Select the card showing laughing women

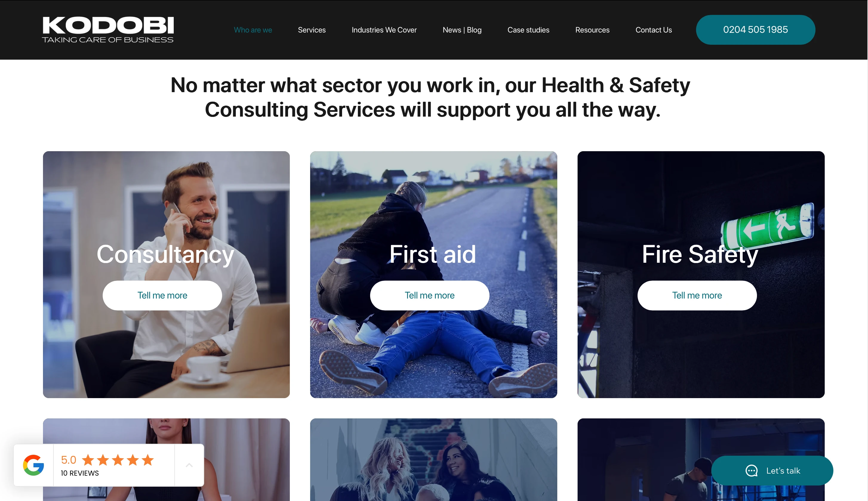433,459
